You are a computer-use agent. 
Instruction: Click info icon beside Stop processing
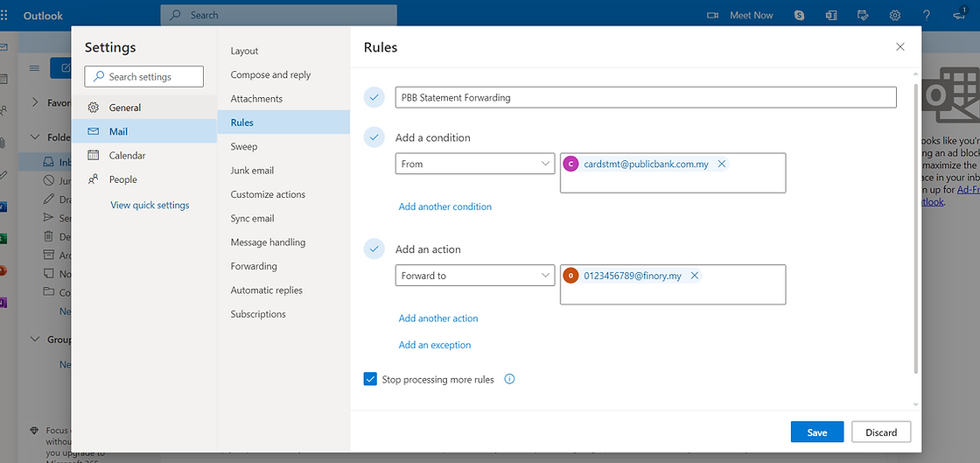tap(510, 380)
